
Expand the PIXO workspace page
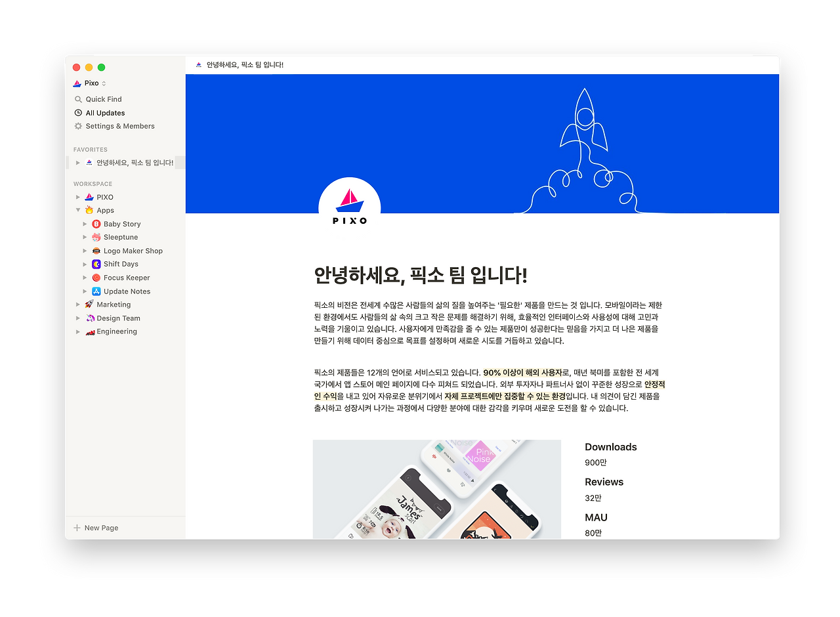tap(77, 197)
